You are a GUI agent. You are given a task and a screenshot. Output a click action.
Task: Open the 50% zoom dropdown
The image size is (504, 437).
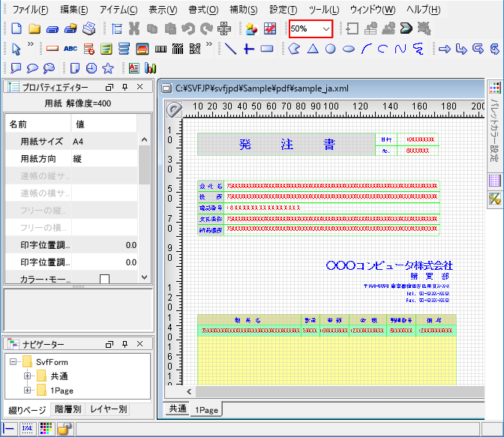[326, 29]
